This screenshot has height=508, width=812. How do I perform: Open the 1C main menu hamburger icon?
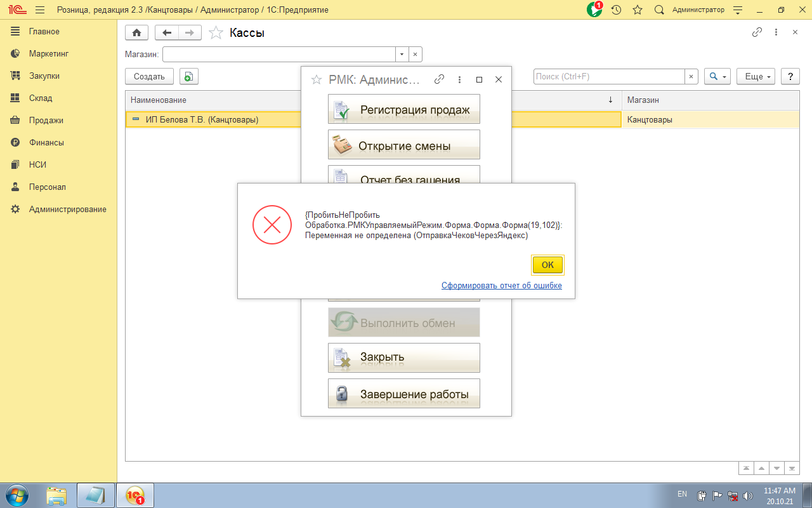[x=40, y=10]
